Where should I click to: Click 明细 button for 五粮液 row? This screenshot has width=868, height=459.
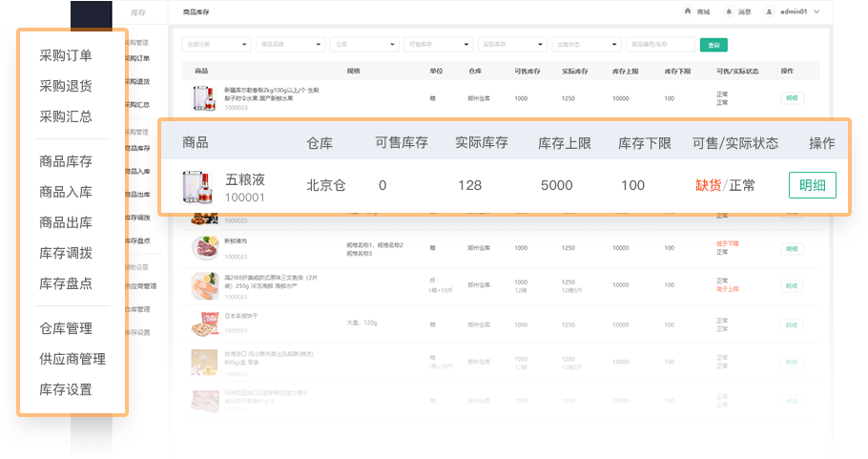pyautogui.click(x=812, y=185)
